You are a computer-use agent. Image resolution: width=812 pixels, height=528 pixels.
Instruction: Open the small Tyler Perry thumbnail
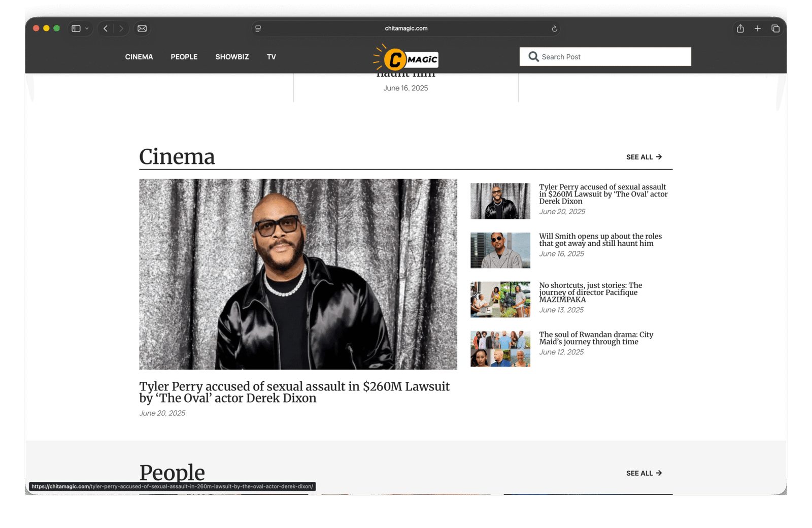(500, 201)
